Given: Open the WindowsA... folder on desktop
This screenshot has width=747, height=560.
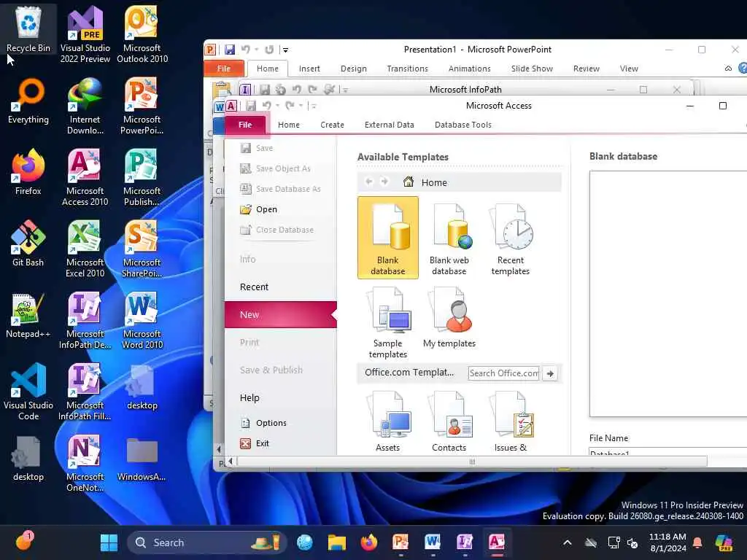Looking at the screenshot, I should coord(142,458).
